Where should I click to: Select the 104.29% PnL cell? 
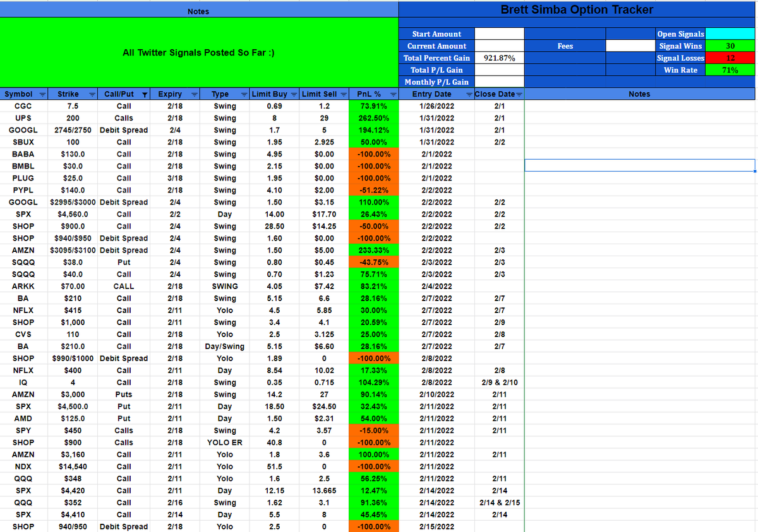tap(373, 382)
